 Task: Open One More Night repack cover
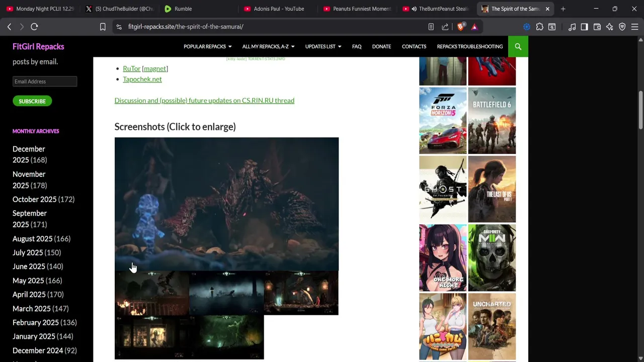pyautogui.click(x=443, y=257)
